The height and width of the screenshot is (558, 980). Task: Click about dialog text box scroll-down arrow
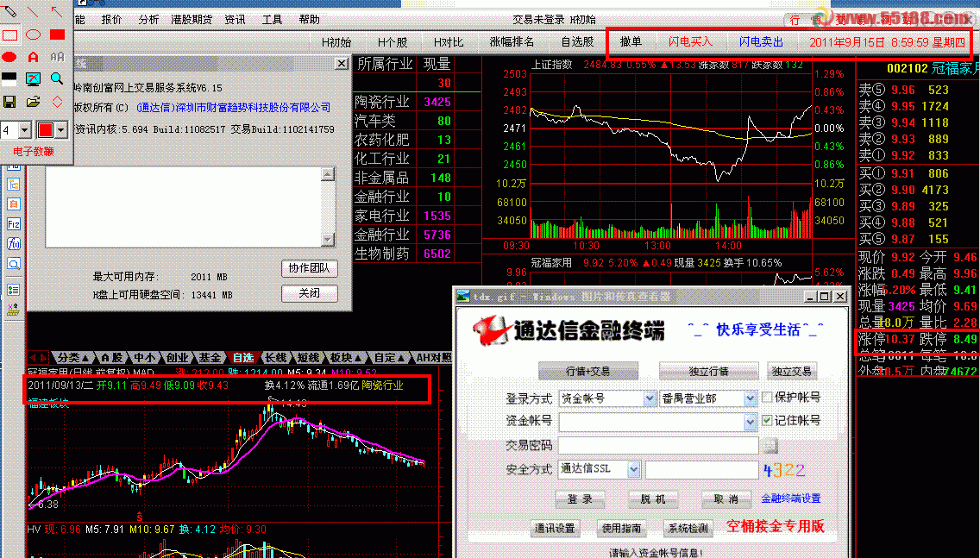click(328, 239)
